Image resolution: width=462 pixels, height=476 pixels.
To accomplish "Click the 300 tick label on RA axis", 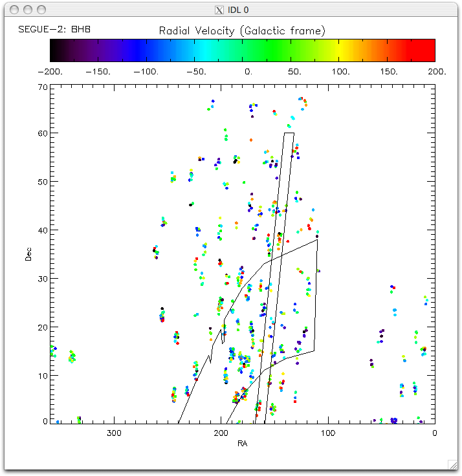I will coord(114,433).
